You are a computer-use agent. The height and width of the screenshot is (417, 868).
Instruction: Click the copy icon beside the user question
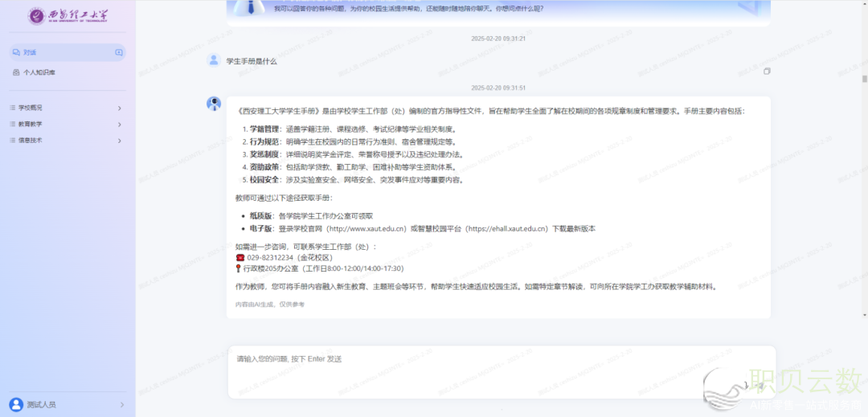click(x=767, y=72)
